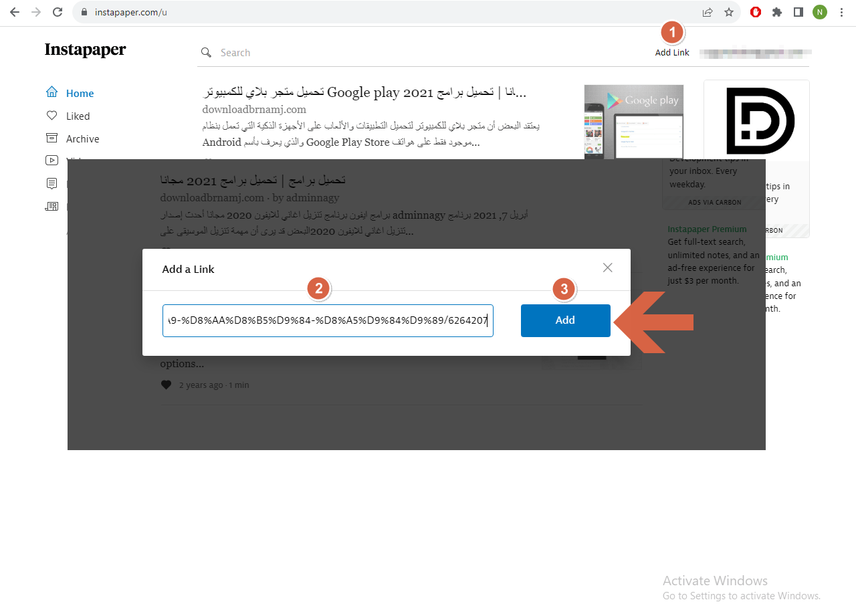This screenshot has height=616, width=856.
Task: Toggle the bookmark star in the address bar
Action: [x=729, y=11]
